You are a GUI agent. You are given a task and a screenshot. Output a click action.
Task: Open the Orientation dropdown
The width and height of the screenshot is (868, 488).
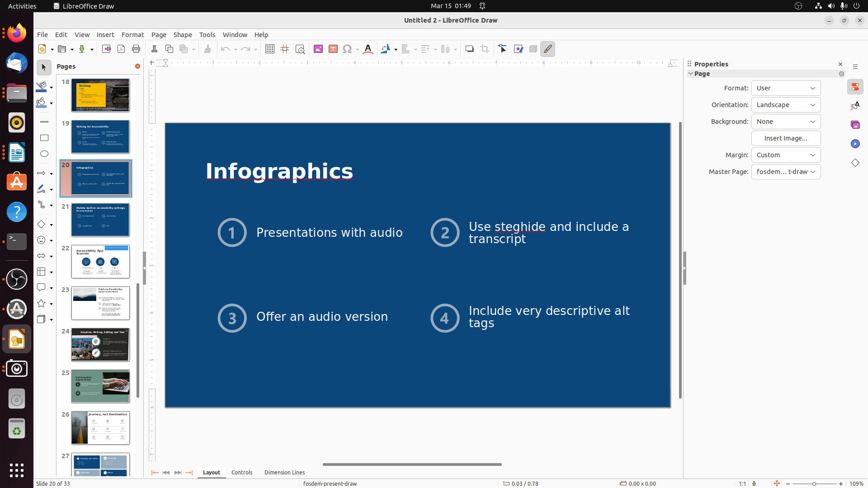(785, 104)
